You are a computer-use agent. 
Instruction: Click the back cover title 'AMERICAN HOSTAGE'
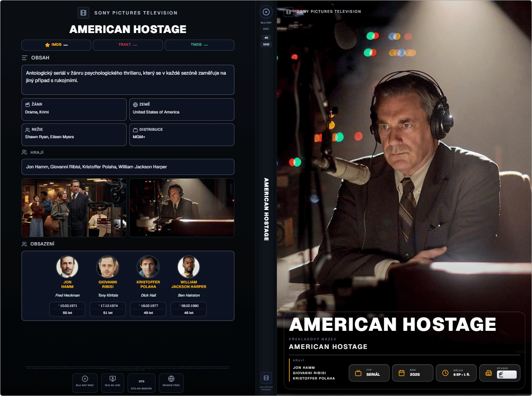pyautogui.click(x=128, y=29)
